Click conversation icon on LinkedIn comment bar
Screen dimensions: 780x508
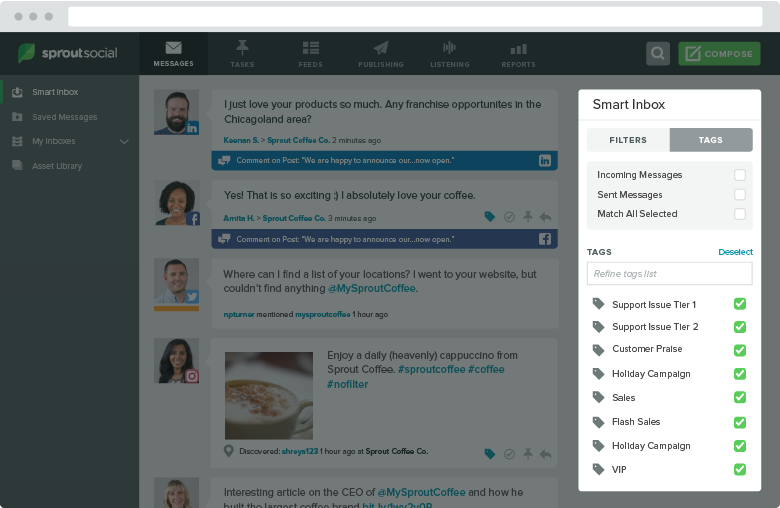coord(224,160)
